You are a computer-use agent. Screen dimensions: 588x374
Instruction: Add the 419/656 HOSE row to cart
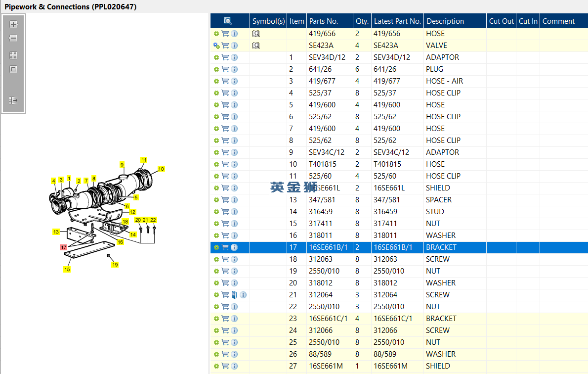(225, 34)
